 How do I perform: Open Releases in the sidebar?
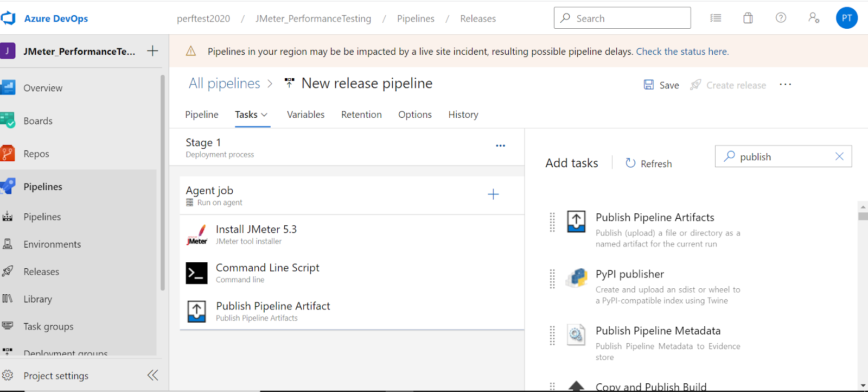tap(41, 272)
